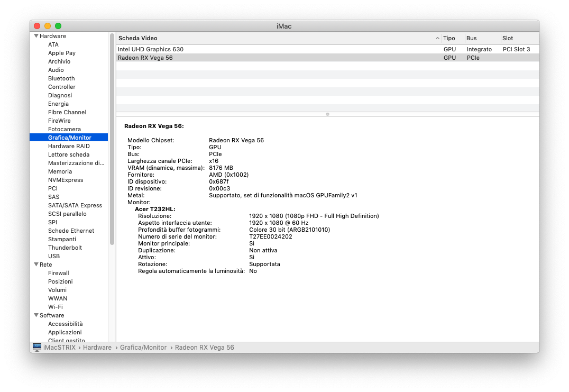Click Grafica/Monitor in the path bar
This screenshot has width=569, height=392.
(143, 348)
